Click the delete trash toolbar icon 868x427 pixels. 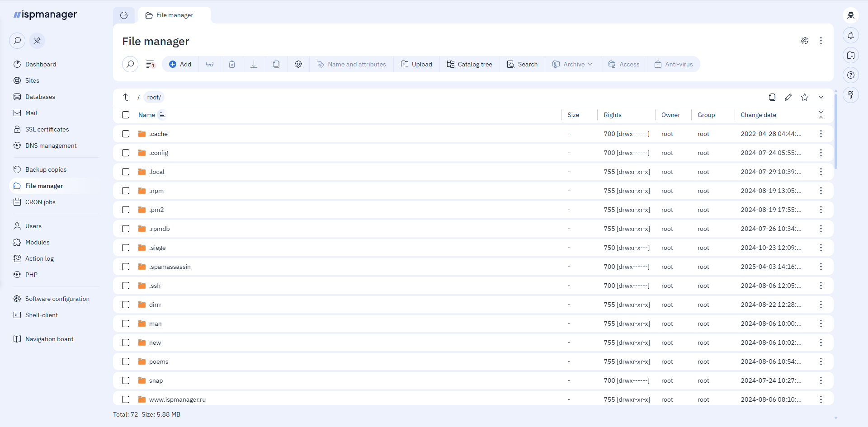[x=232, y=64]
